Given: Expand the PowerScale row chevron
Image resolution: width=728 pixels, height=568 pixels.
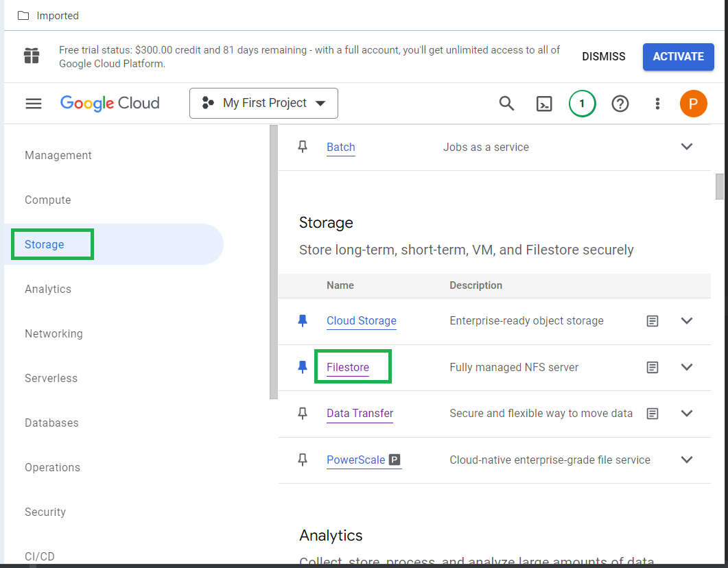Looking at the screenshot, I should coord(687,460).
